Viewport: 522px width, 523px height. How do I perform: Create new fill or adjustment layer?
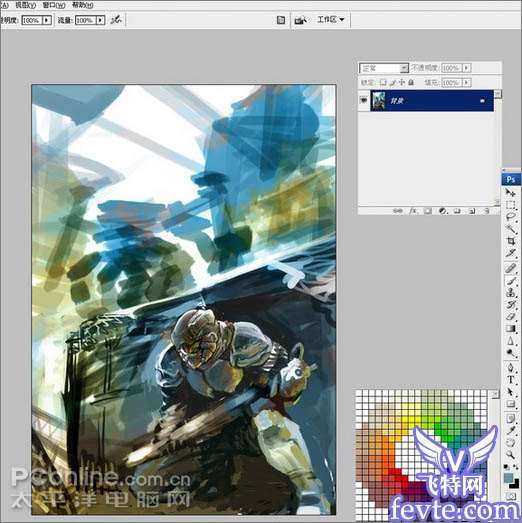coord(443,211)
